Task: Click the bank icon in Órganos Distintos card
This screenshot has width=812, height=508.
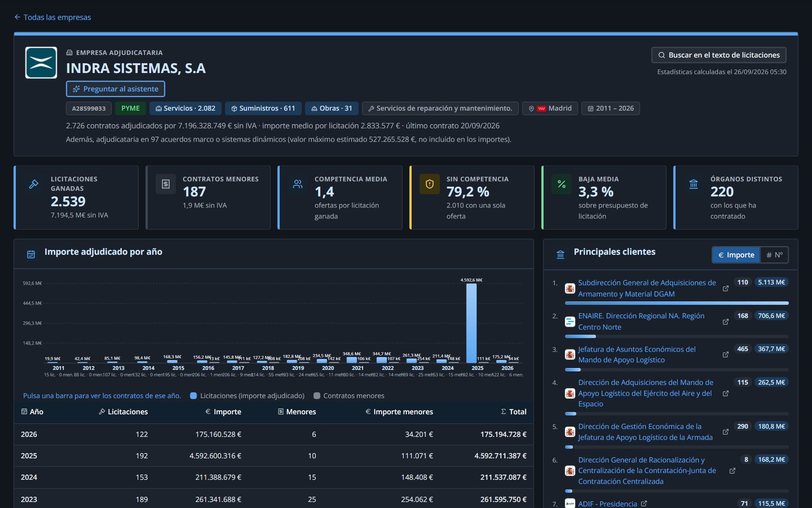Action: point(694,184)
